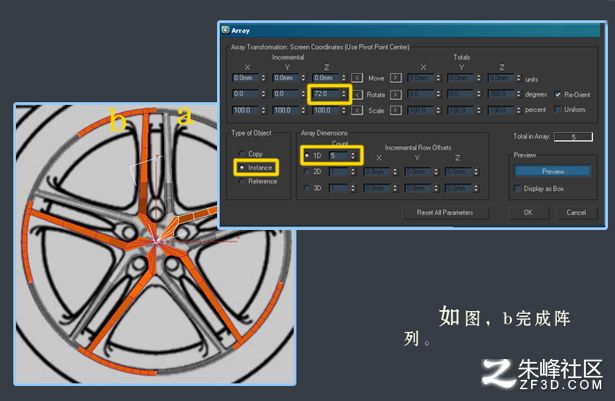Click the Totals Move X field
The width and height of the screenshot is (615, 401).
tap(420, 78)
